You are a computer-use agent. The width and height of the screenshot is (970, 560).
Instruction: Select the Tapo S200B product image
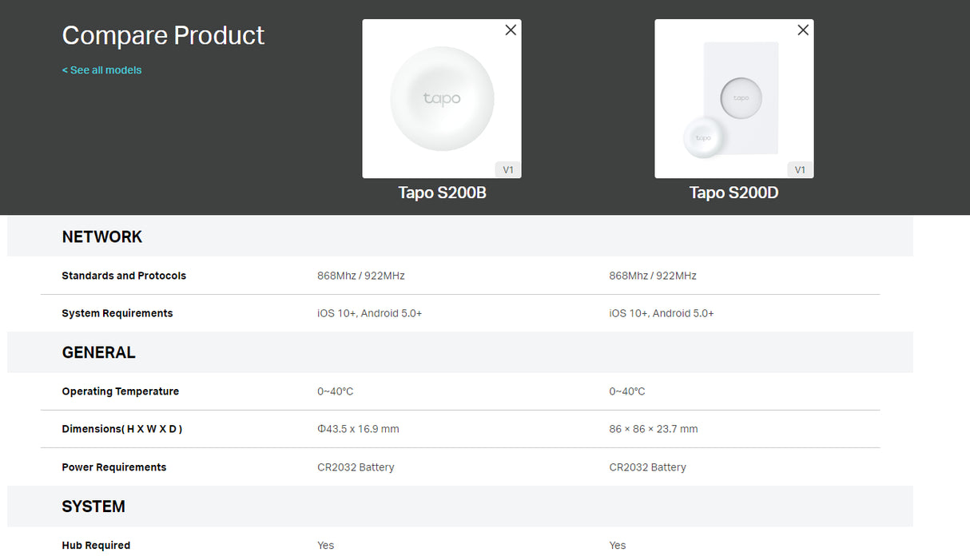(x=441, y=97)
